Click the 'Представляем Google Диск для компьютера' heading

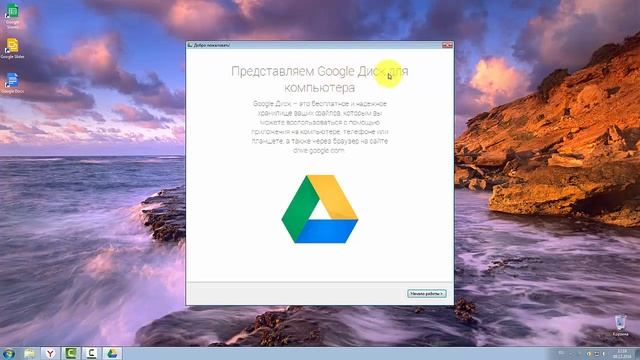click(320, 79)
